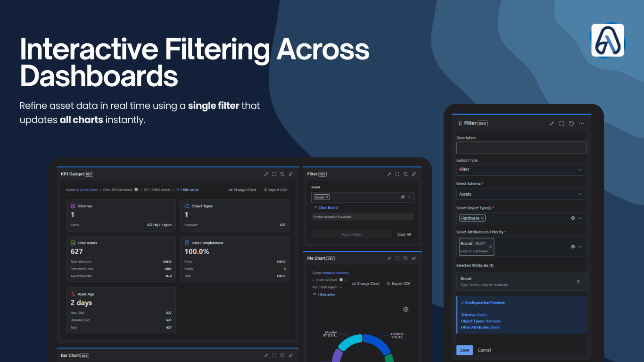The height and width of the screenshot is (362, 644).
Task: Click inside the empty Description field
Action: pos(520,148)
